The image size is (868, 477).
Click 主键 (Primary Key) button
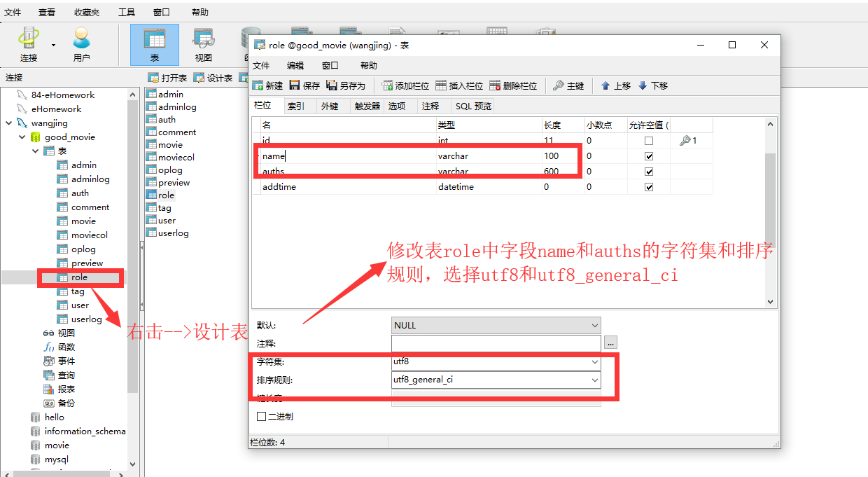click(x=568, y=85)
